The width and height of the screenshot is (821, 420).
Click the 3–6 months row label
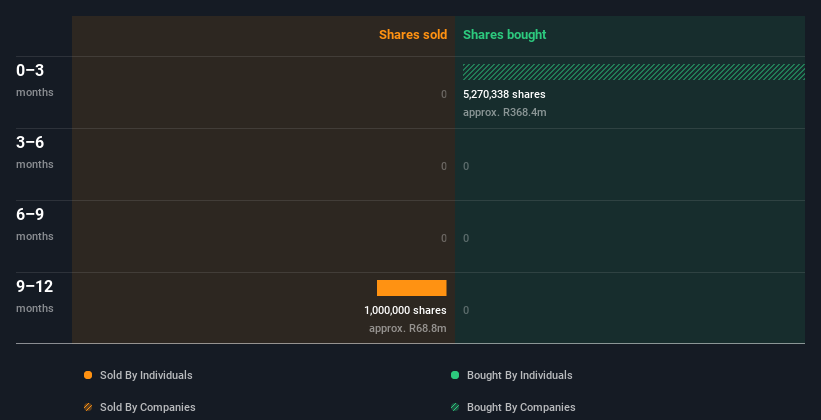(x=35, y=152)
